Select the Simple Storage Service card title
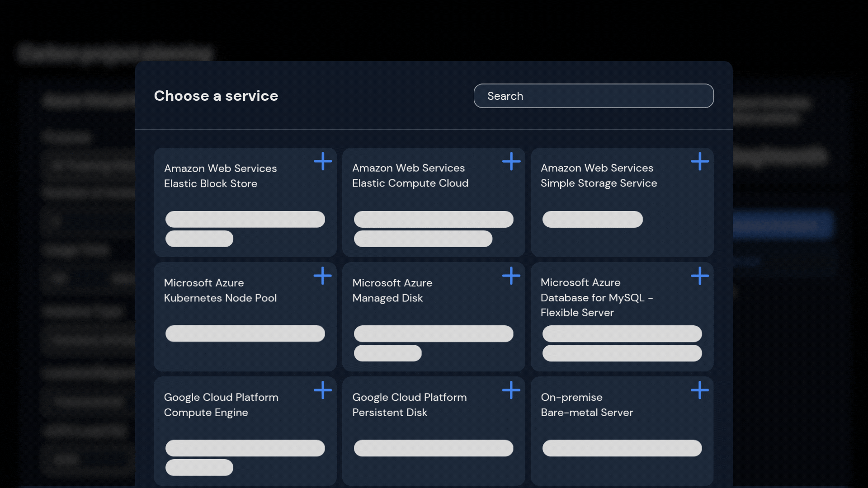The image size is (868, 488). click(x=599, y=175)
